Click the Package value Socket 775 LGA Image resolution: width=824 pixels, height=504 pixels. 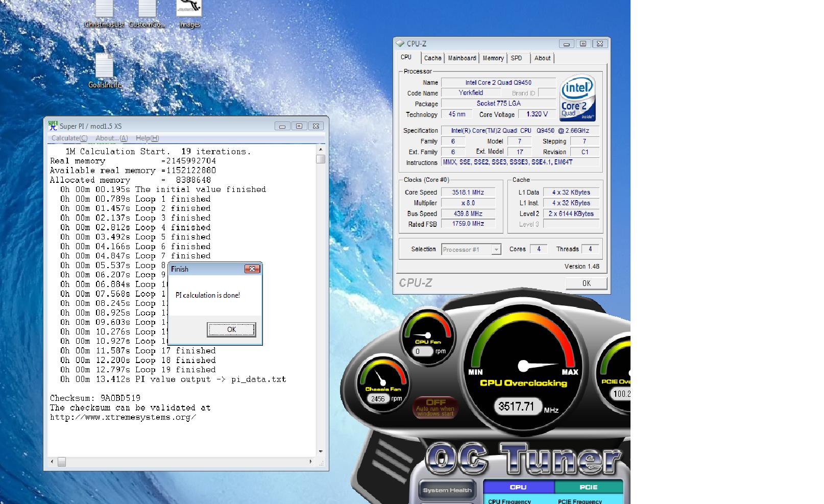(498, 103)
